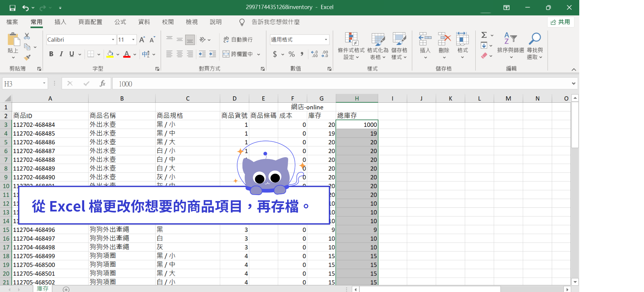644x292 pixels.
Task: Expand the Name Box dropdown arrow
Action: click(44, 83)
